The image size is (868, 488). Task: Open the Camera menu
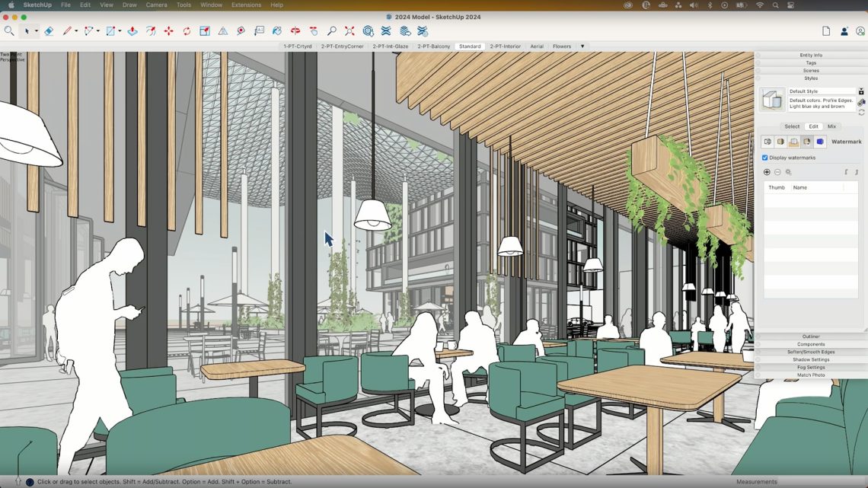click(156, 5)
